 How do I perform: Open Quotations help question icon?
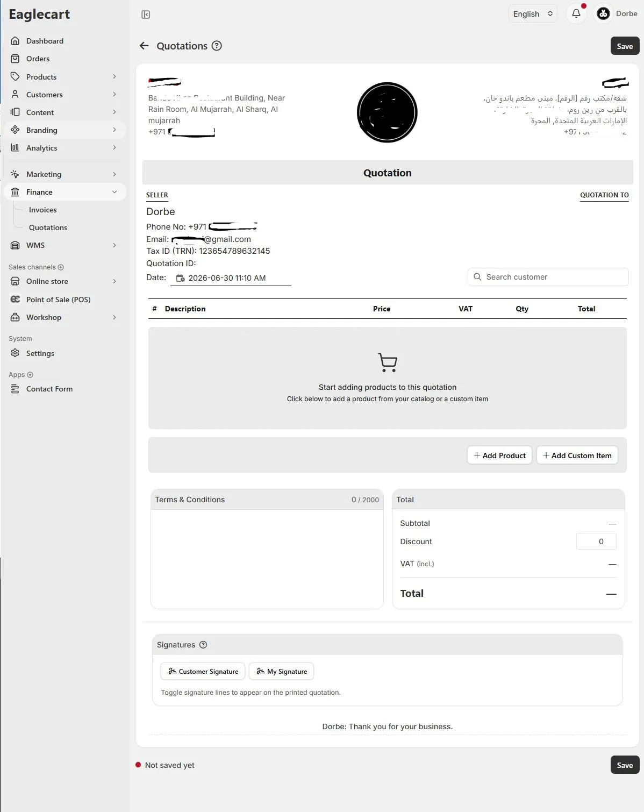coord(217,46)
